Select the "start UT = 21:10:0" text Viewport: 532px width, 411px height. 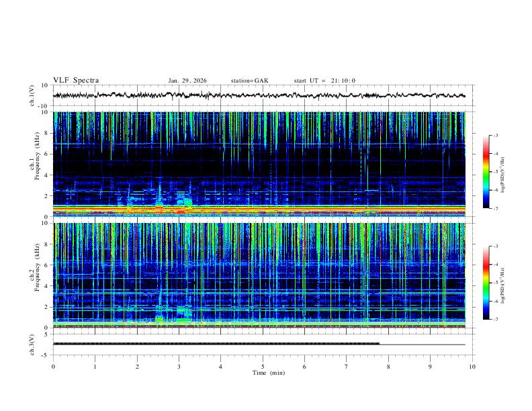tap(324, 81)
